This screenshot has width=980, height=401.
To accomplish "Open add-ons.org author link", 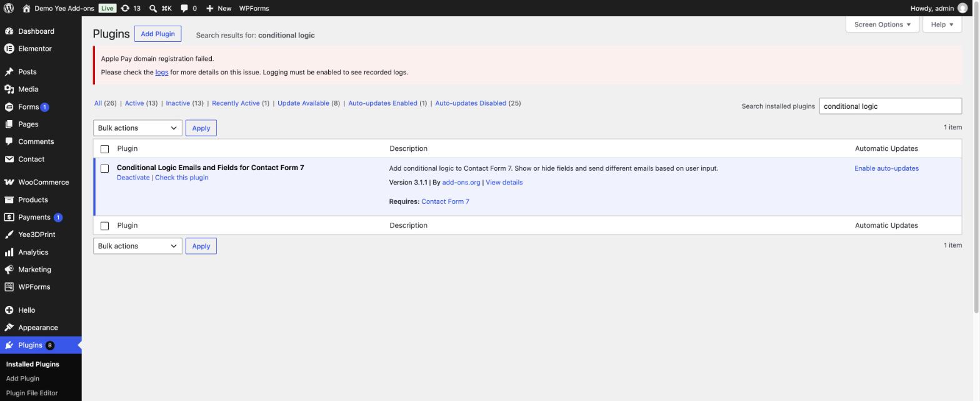I will (x=461, y=183).
